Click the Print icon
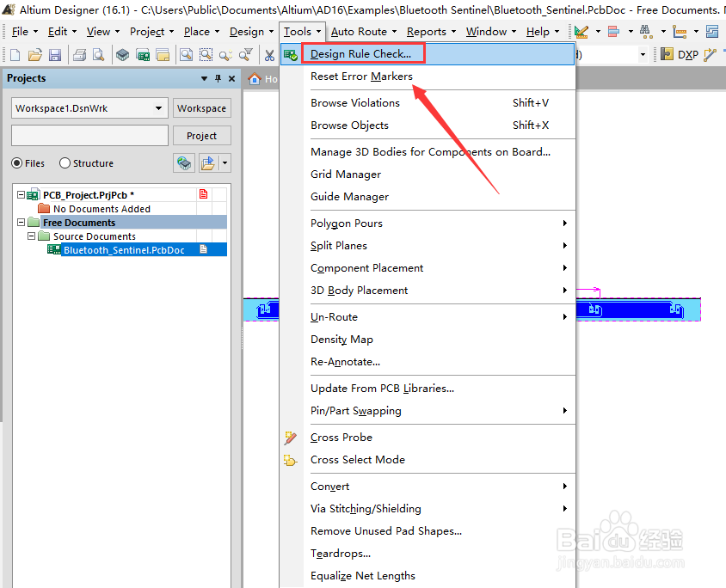 [80, 55]
